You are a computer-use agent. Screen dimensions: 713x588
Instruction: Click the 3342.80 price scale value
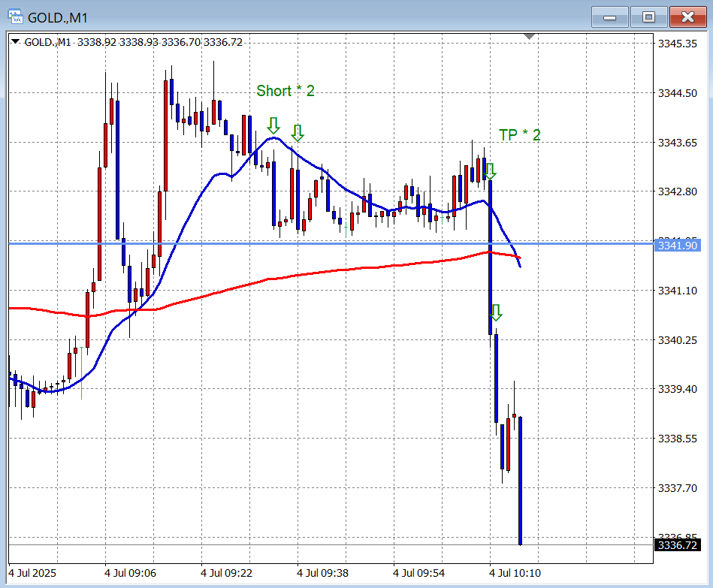pyautogui.click(x=678, y=191)
